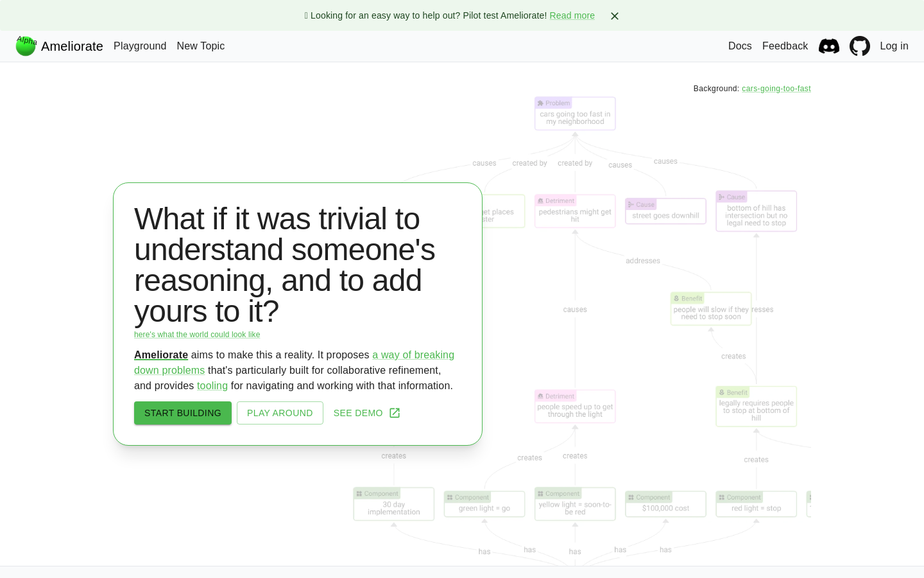Screen dimensions: 924x578
Task: Select Component node "yellow light = soon-to-be red"
Action: pos(575,504)
